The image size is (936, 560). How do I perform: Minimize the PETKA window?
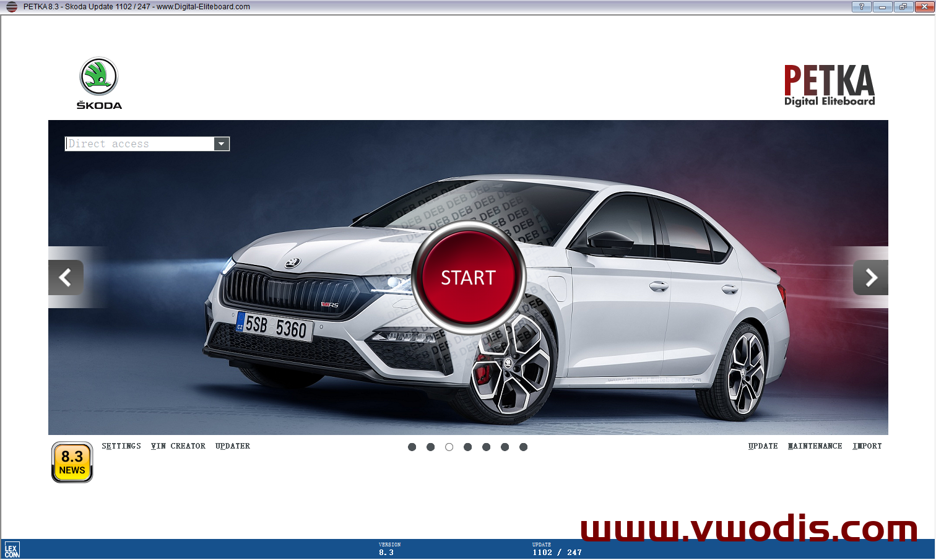pyautogui.click(x=882, y=7)
